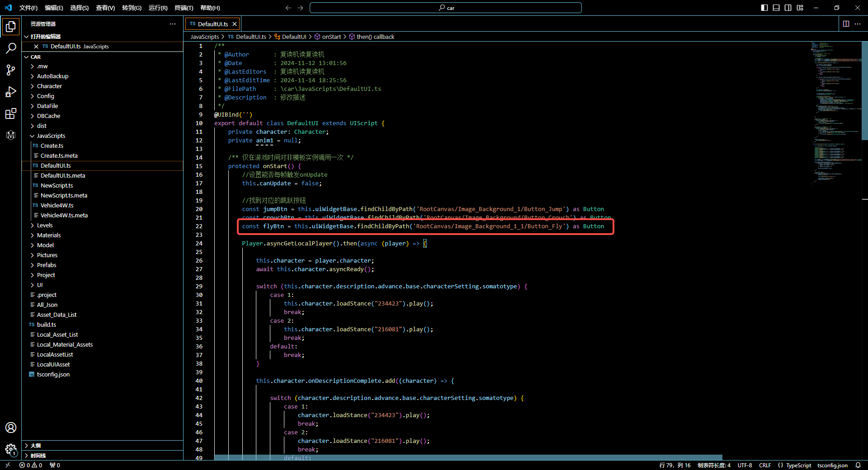Change line ending via CRLF
This screenshot has width=868, height=470.
(x=765, y=465)
